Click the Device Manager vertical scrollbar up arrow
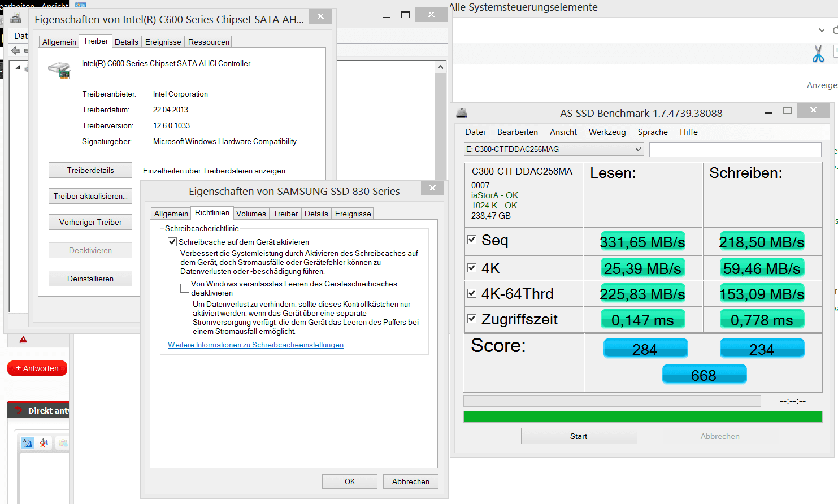This screenshot has width=838, height=504. point(440,67)
